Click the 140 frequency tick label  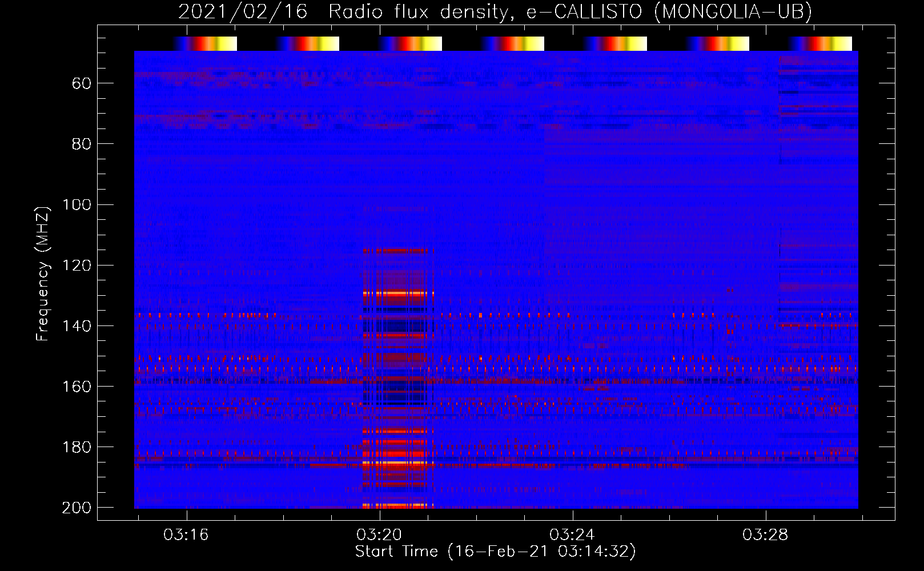pyautogui.click(x=77, y=326)
